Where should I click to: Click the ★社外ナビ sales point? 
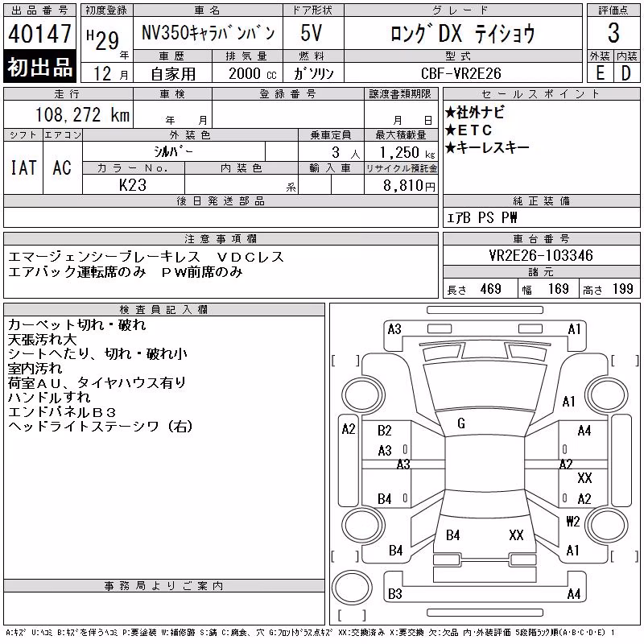pos(475,112)
